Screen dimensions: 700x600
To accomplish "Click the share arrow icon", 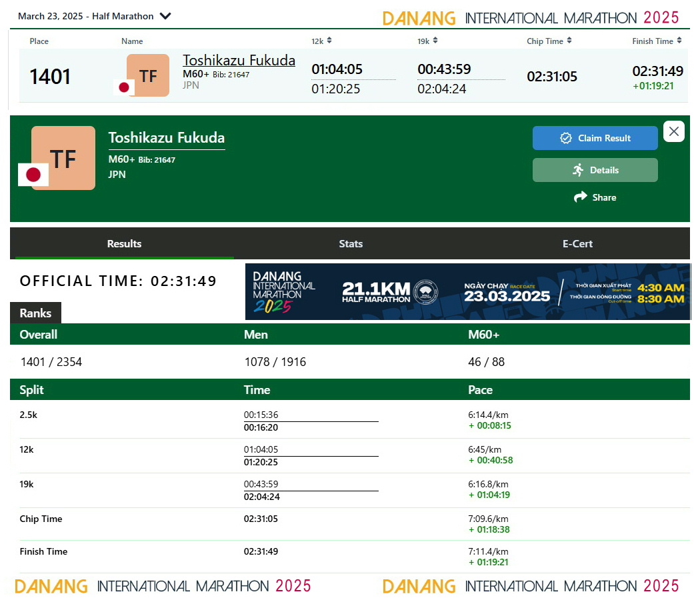I will point(581,197).
